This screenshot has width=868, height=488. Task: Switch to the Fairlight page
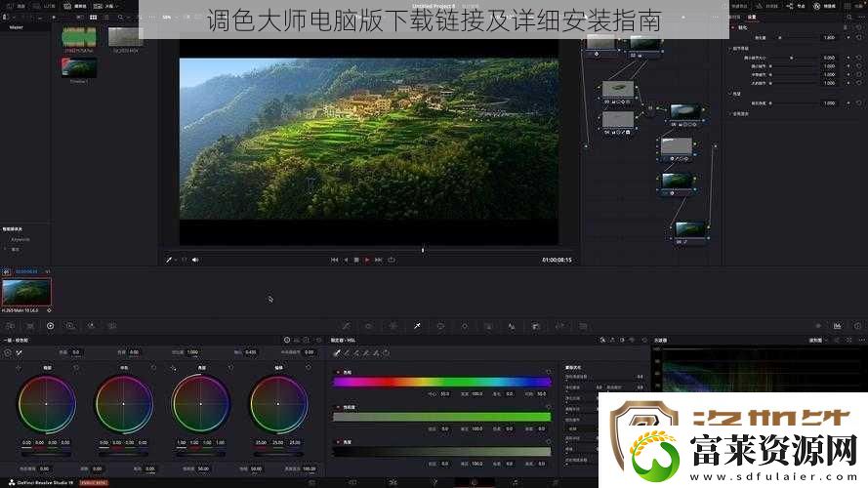[516, 482]
